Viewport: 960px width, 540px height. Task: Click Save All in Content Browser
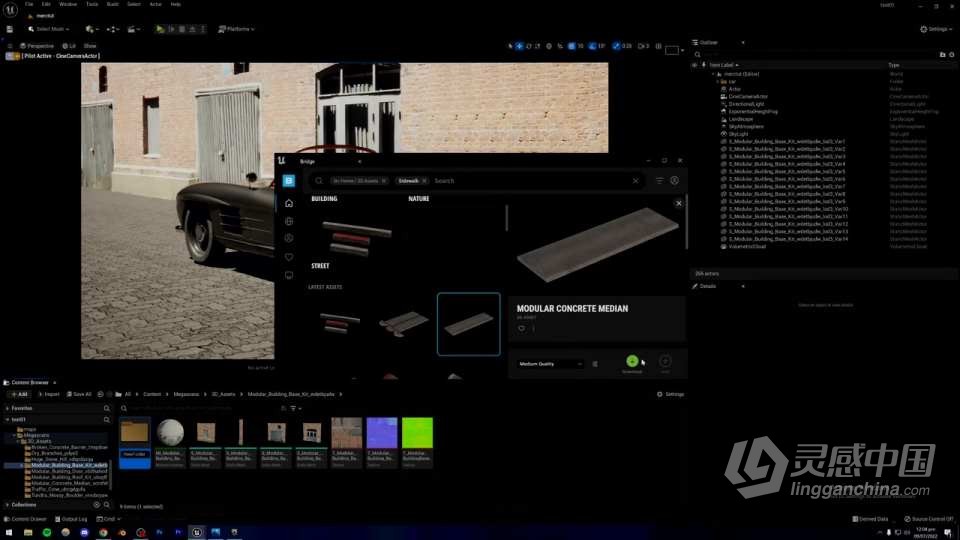[79, 394]
